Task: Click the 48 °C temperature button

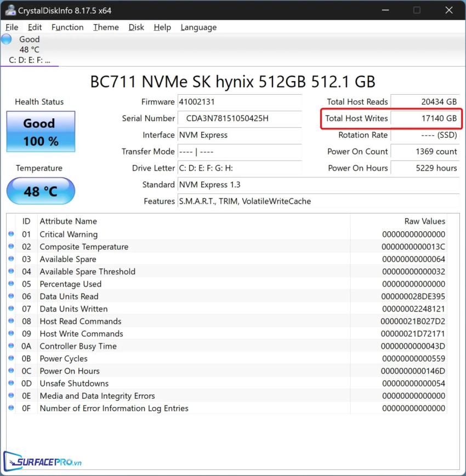Action: click(x=41, y=191)
